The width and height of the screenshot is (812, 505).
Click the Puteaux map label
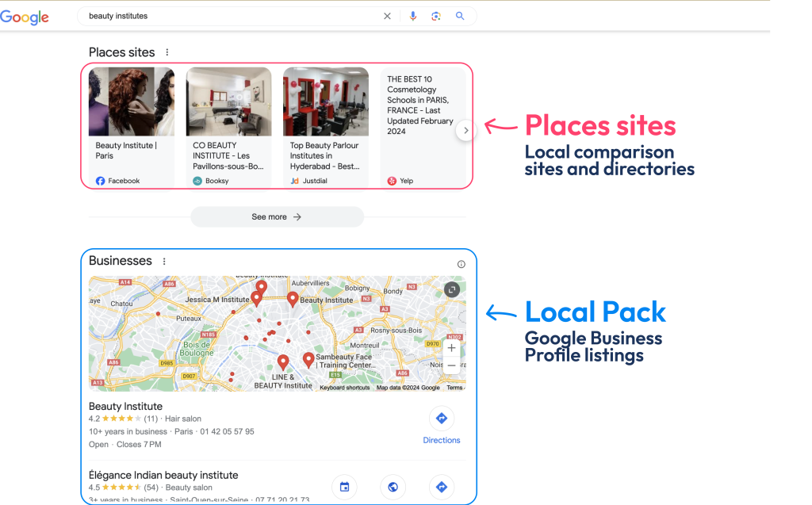coord(189,319)
